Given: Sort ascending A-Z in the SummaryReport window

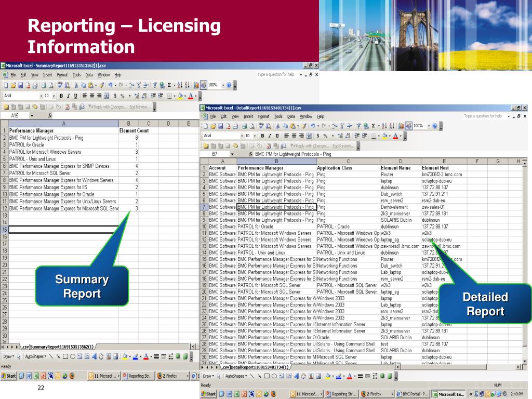Looking at the screenshot, I should tap(179, 85).
